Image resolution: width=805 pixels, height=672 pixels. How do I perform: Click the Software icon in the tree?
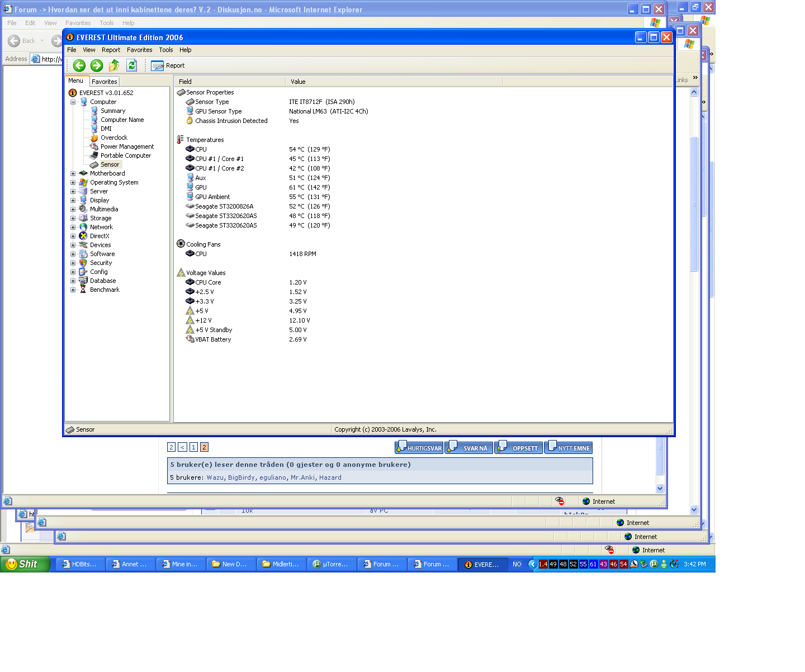(x=83, y=254)
